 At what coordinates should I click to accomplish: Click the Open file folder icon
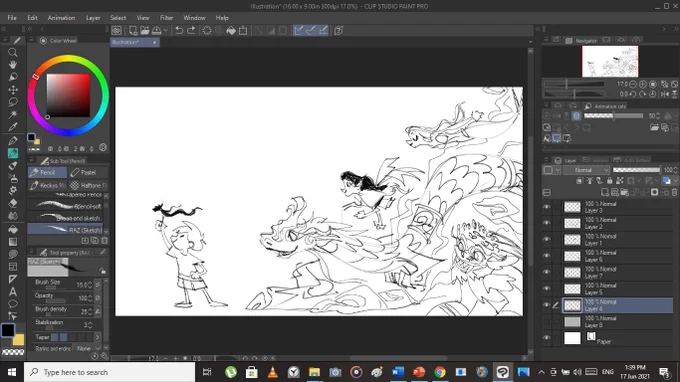(x=144, y=30)
